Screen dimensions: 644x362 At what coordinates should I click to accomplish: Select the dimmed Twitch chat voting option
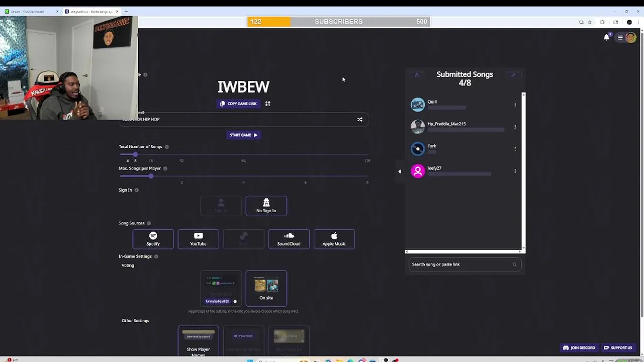click(x=221, y=289)
